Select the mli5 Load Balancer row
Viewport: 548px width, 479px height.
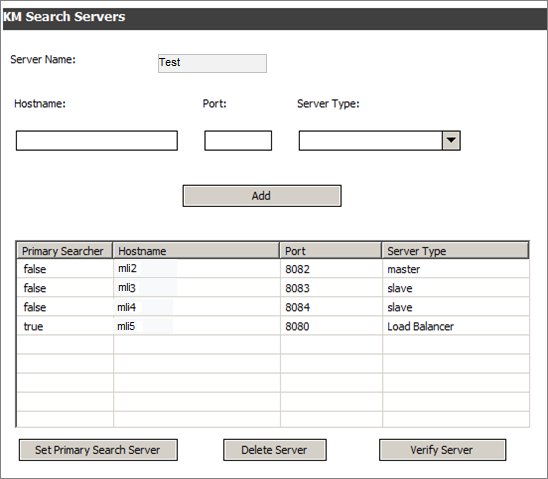[273, 326]
